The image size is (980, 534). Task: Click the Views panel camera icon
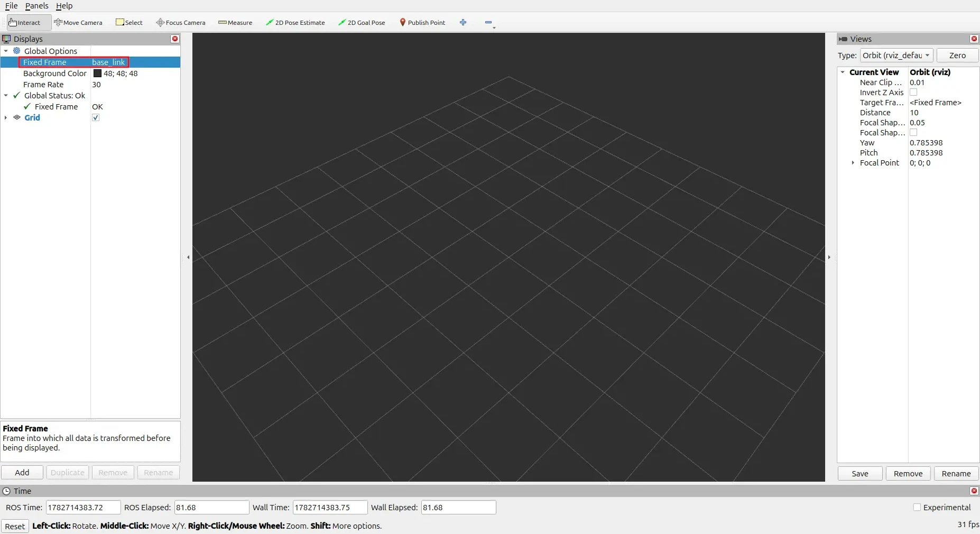[843, 39]
